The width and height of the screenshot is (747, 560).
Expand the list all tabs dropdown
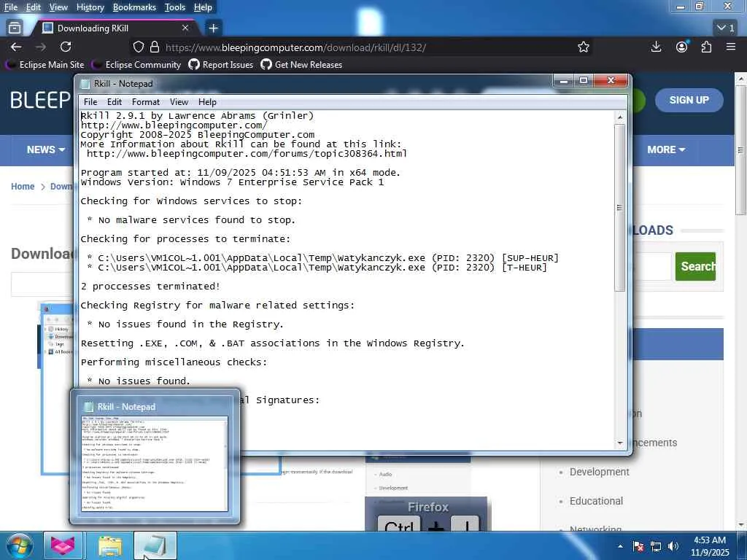726,28
